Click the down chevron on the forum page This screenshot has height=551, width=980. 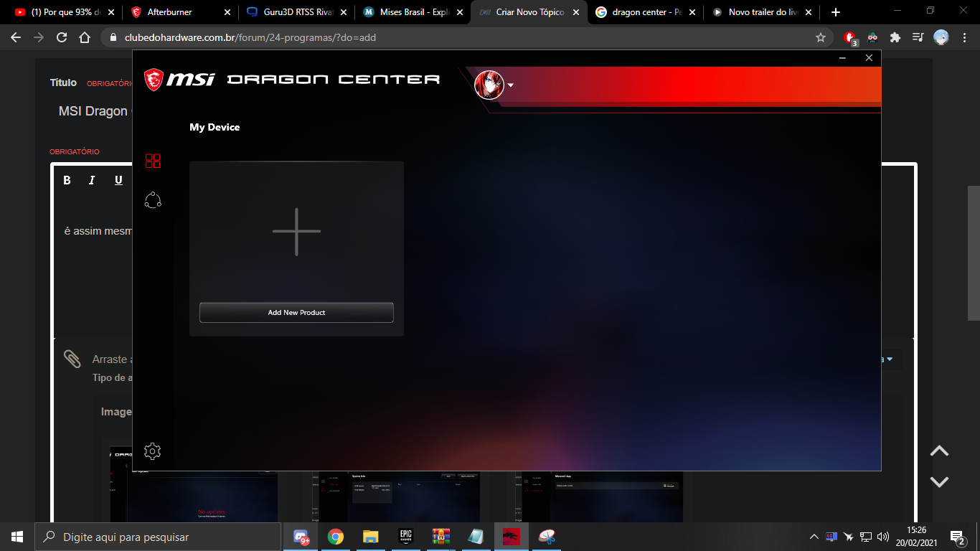939,482
